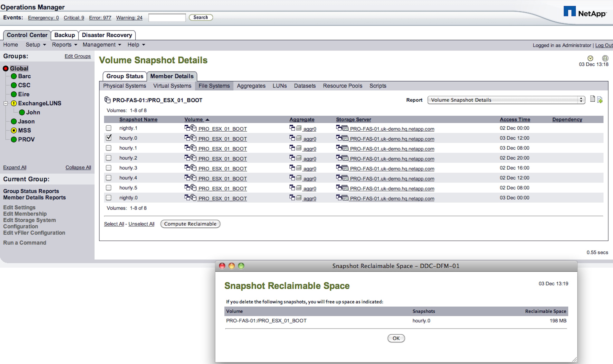The height and width of the screenshot is (364, 613).
Task: Click the events search input field
Action: [x=167, y=18]
